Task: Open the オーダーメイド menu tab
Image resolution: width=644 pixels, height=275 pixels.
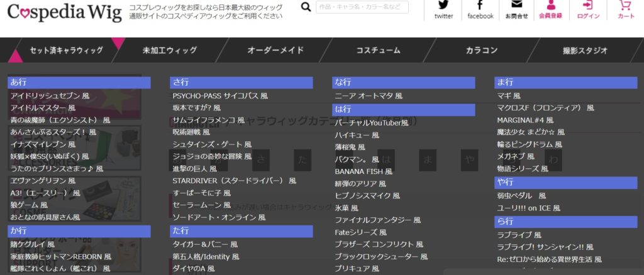Action: tap(275, 51)
